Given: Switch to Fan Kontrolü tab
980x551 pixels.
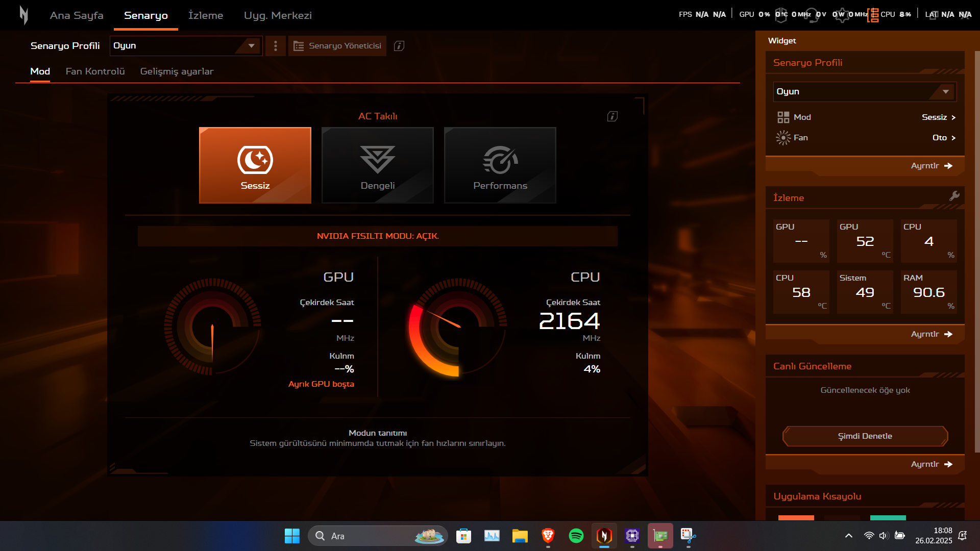Looking at the screenshot, I should (95, 71).
